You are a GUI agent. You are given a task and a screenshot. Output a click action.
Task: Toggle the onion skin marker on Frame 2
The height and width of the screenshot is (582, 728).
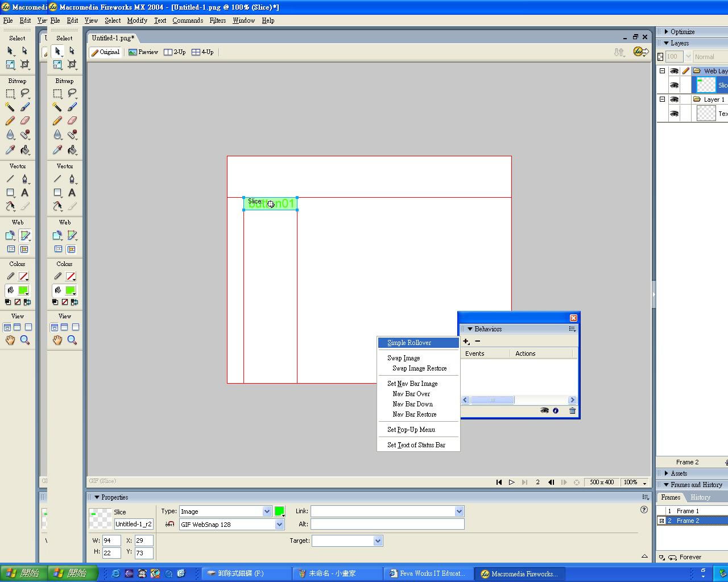coord(661,521)
